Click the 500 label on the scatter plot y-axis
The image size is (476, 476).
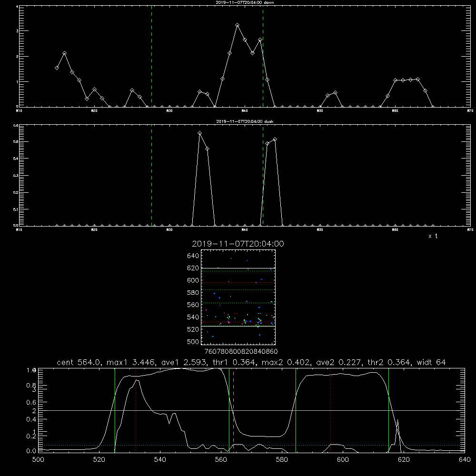(x=193, y=341)
